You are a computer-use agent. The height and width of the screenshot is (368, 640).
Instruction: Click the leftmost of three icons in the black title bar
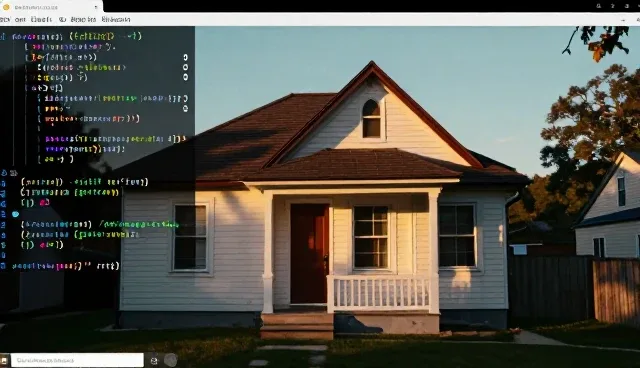599,6
